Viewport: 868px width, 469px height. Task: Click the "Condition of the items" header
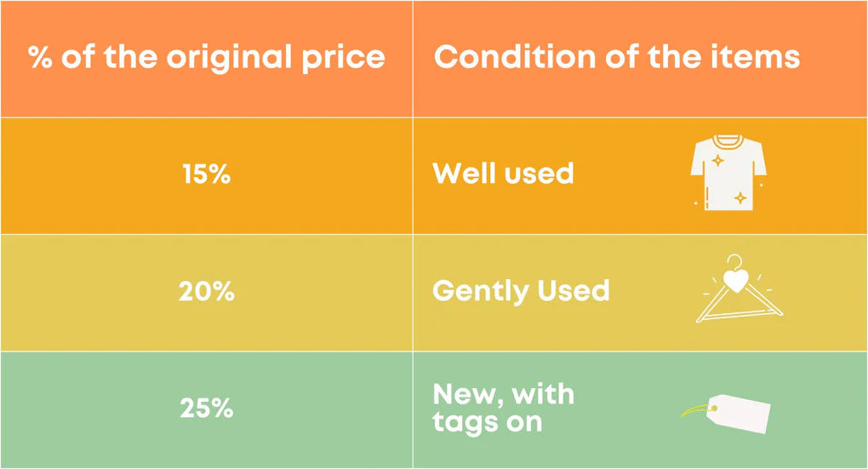click(617, 56)
